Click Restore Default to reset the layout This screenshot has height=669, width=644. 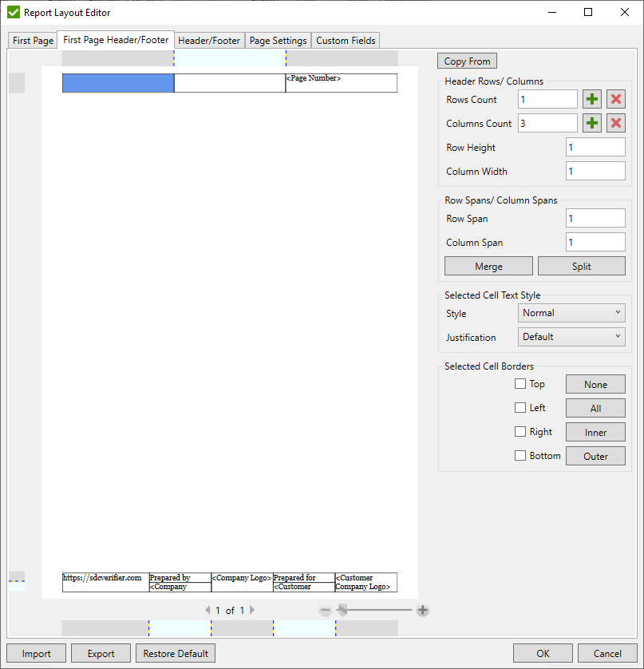(175, 653)
